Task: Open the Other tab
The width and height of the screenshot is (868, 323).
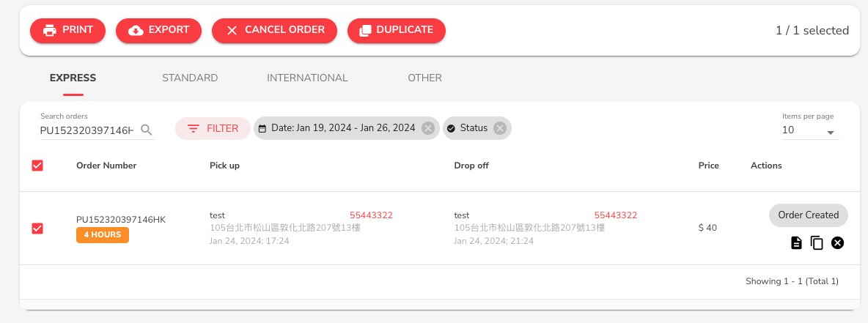Action: 424,78
